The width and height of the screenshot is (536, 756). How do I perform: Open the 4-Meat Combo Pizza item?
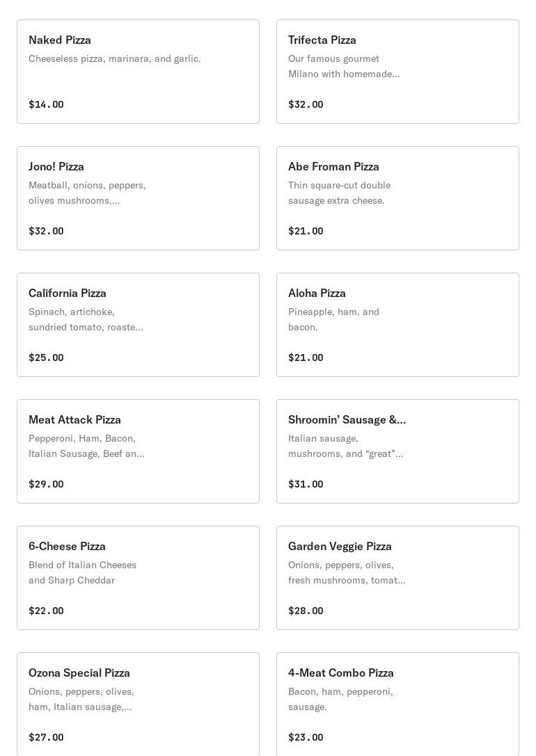397,705
